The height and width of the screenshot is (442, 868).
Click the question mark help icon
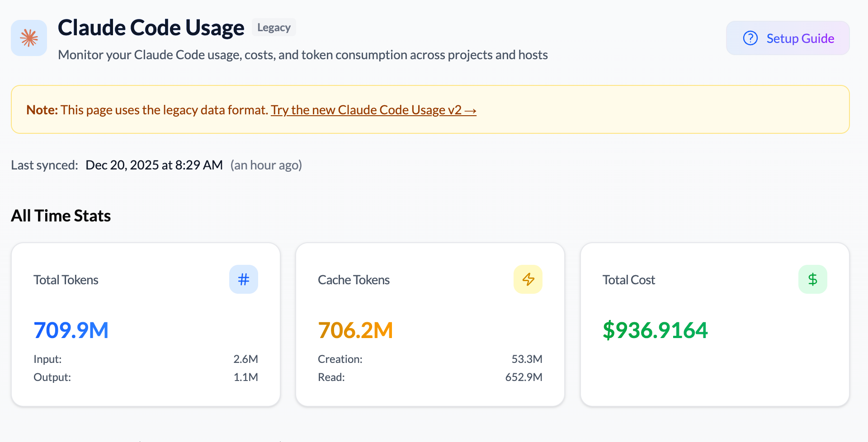click(750, 38)
